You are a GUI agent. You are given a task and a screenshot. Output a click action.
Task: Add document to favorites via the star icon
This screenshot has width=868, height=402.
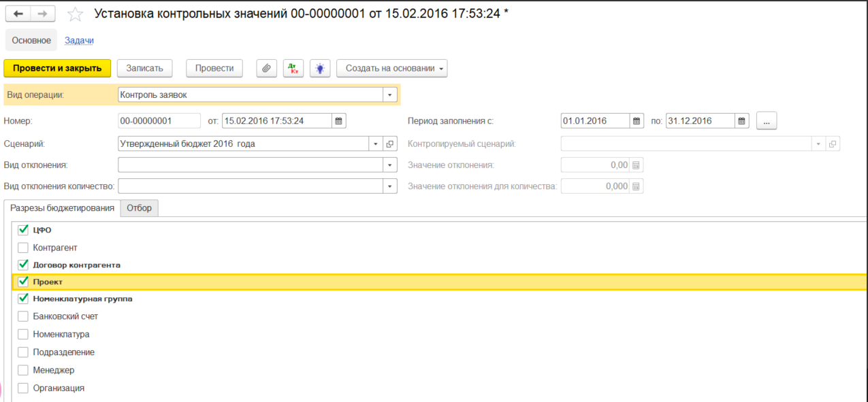point(75,12)
